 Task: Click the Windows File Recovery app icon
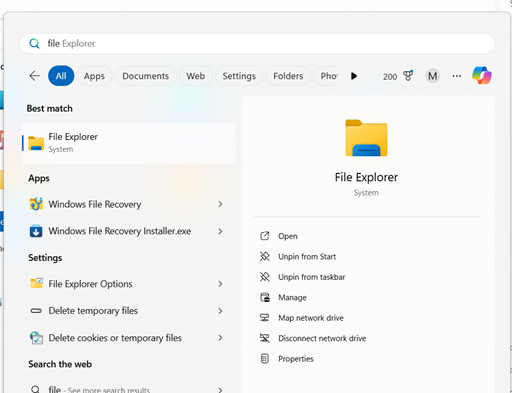pyautogui.click(x=36, y=204)
